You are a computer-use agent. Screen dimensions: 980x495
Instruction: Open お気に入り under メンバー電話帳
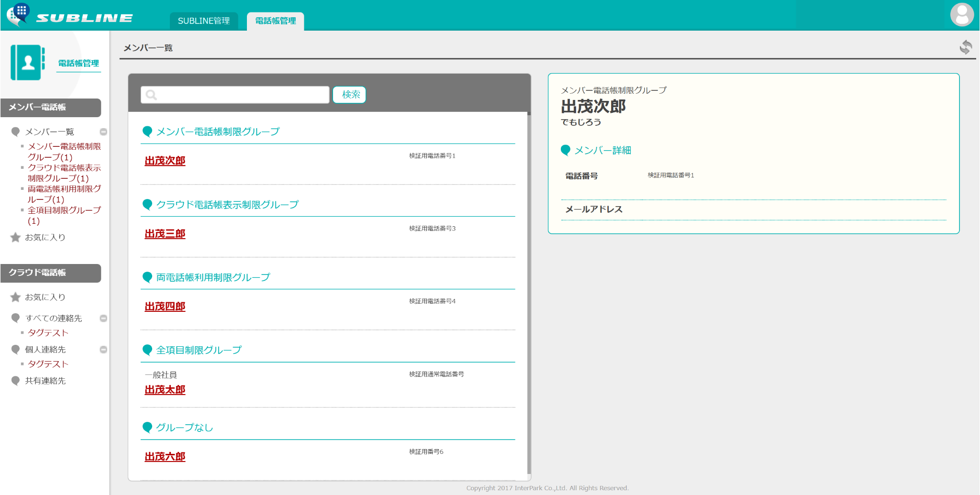(45, 238)
